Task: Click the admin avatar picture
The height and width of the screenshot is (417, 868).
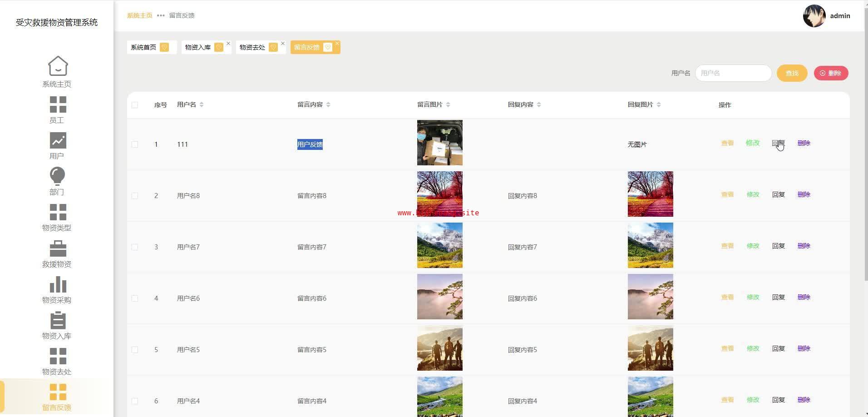Action: (x=814, y=16)
